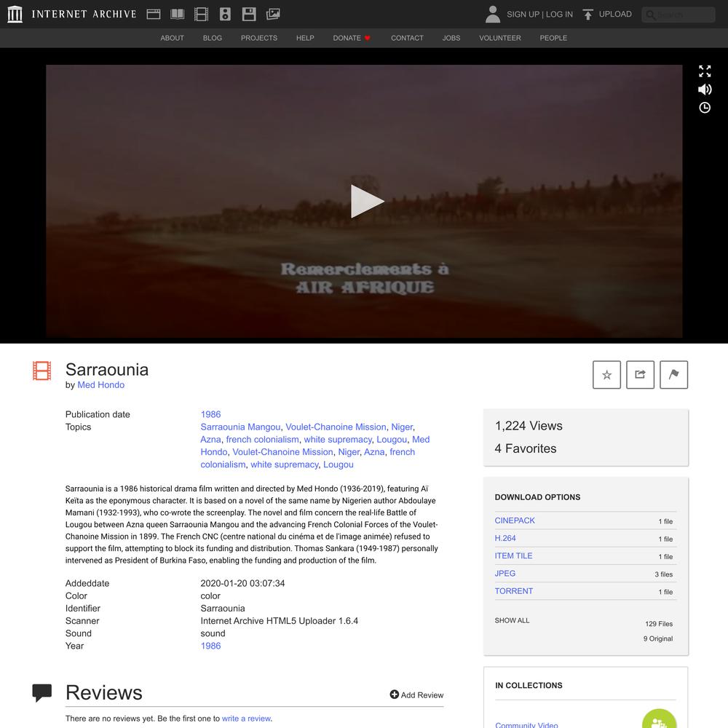This screenshot has width=728, height=728.
Task: Click the Internet Archive logo icon
Action: click(15, 14)
